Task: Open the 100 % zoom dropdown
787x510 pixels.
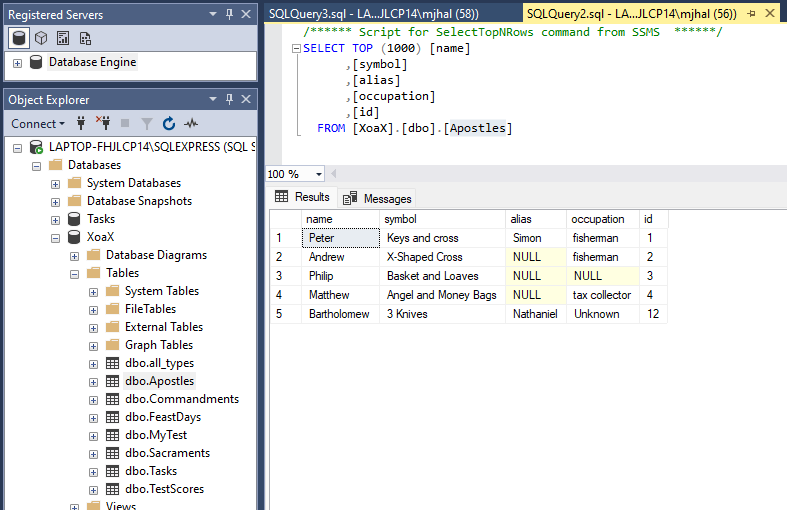Action: pyautogui.click(x=318, y=174)
